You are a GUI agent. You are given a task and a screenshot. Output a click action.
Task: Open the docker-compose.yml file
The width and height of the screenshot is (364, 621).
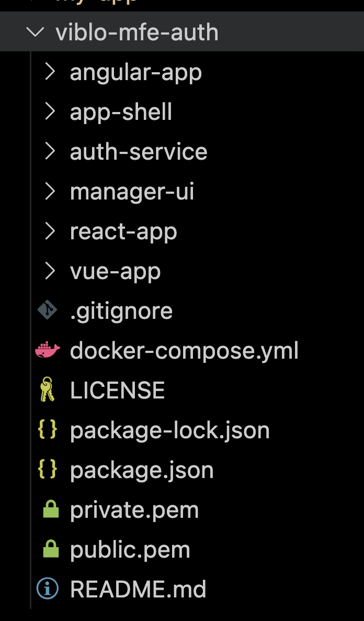pos(184,350)
